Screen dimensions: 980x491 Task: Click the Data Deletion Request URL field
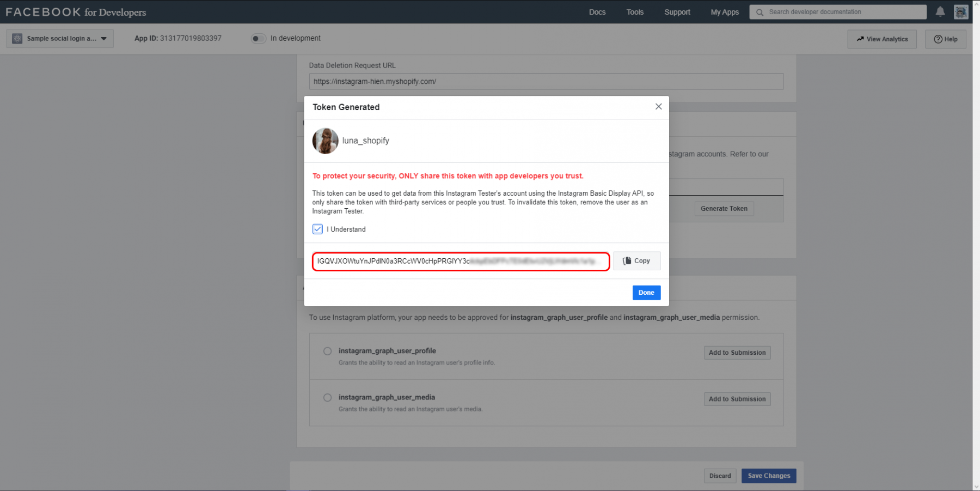pyautogui.click(x=546, y=81)
